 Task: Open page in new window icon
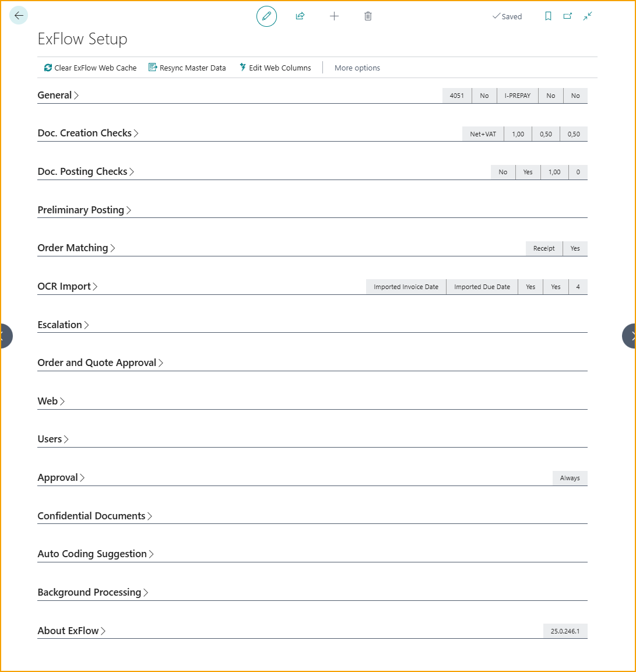pos(568,16)
